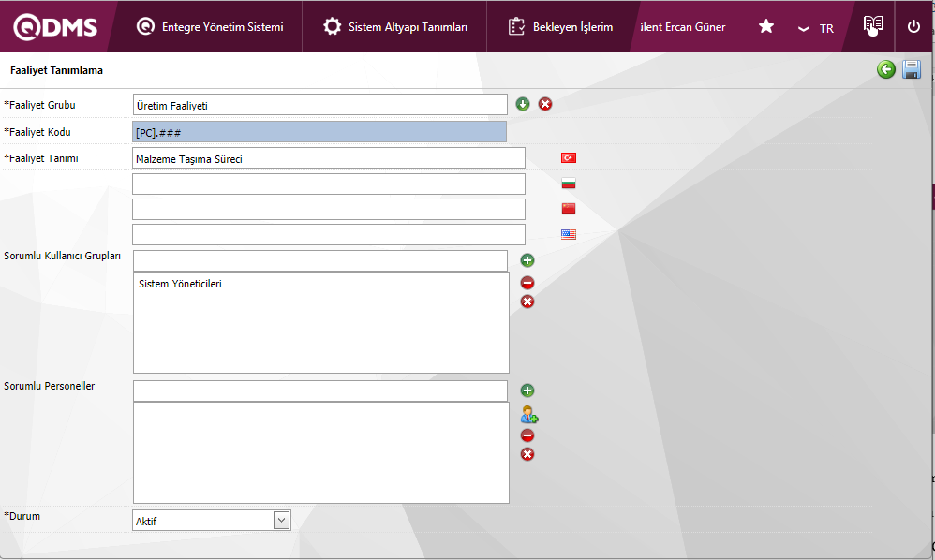Click the Sorumlu Personeller search field
The image size is (935, 560).
(320, 391)
